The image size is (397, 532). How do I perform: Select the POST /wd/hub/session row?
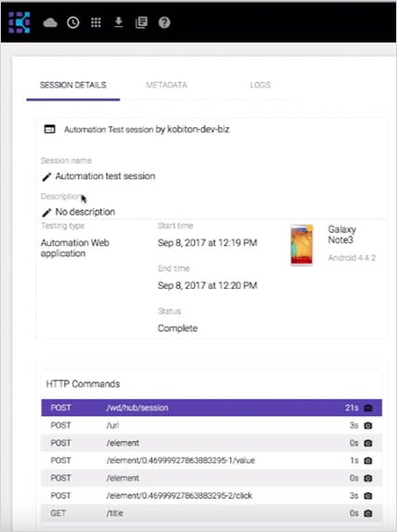pos(211,408)
